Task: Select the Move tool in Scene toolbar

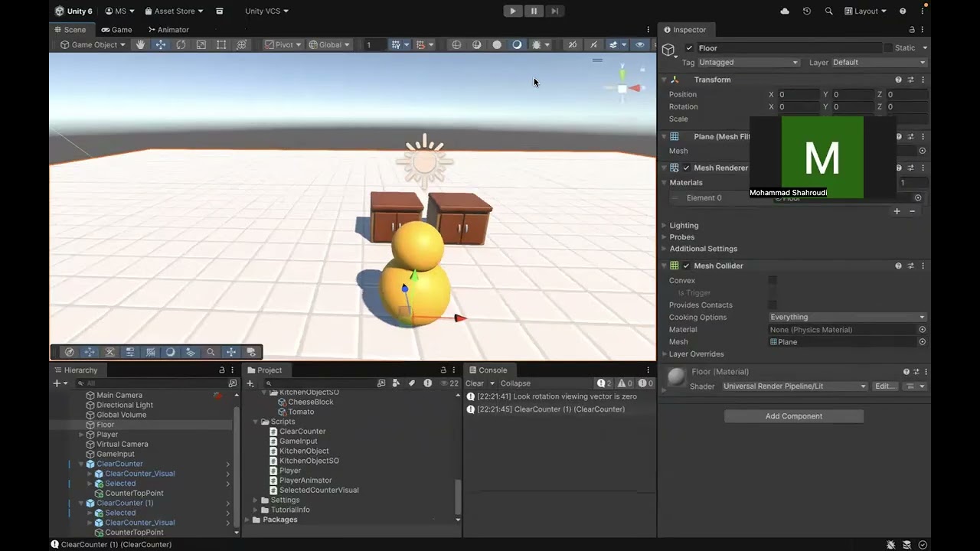Action: (161, 44)
